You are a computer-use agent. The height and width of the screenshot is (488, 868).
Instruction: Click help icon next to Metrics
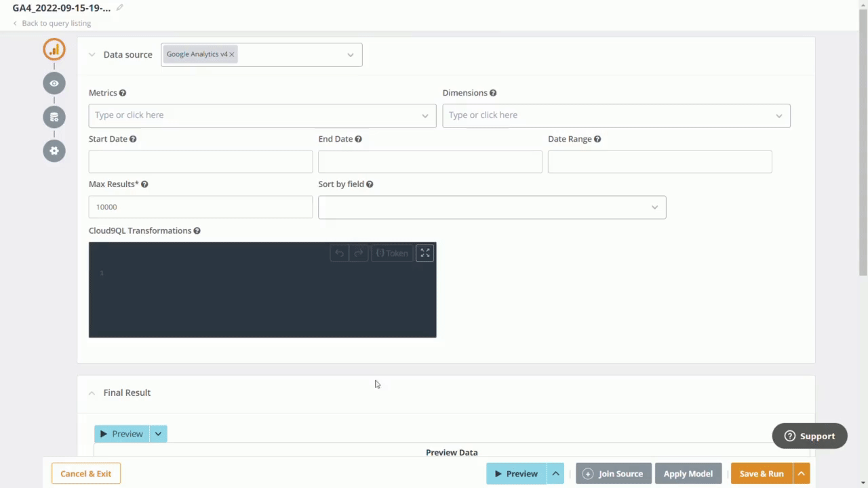pyautogui.click(x=123, y=93)
